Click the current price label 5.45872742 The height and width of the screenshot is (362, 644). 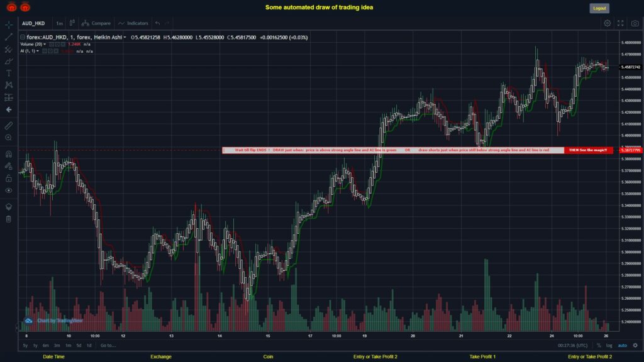[630, 67]
